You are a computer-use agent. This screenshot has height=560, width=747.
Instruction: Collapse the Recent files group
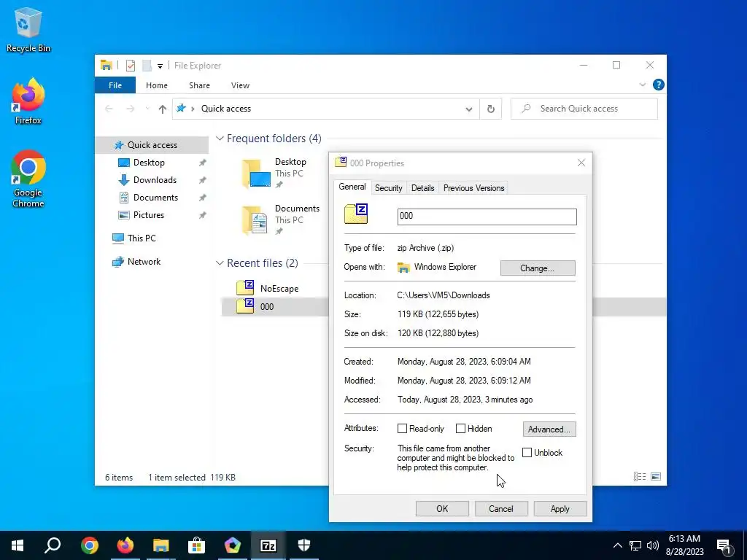pos(220,263)
